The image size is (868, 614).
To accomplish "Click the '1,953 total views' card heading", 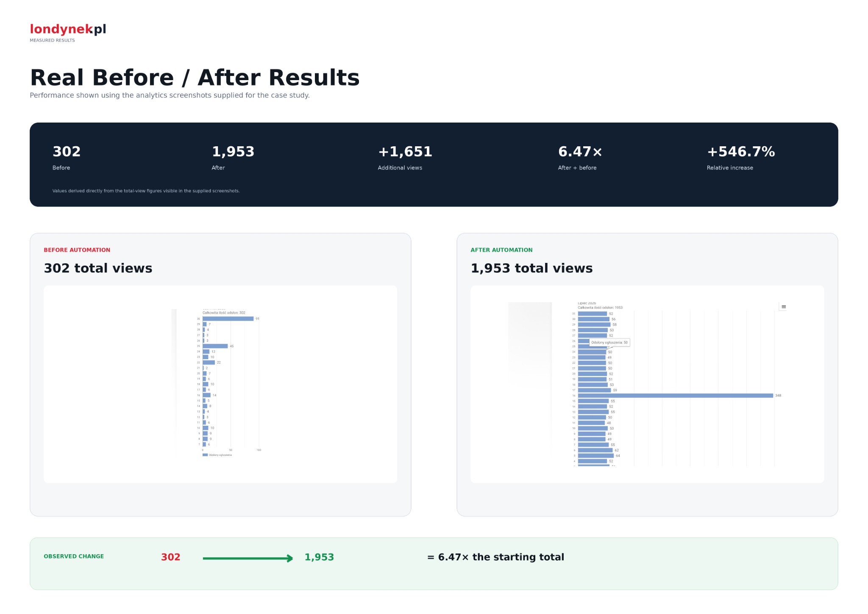I will [x=531, y=268].
